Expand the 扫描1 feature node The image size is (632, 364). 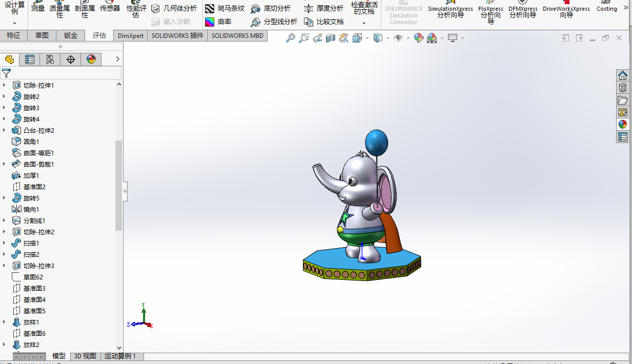[4, 243]
